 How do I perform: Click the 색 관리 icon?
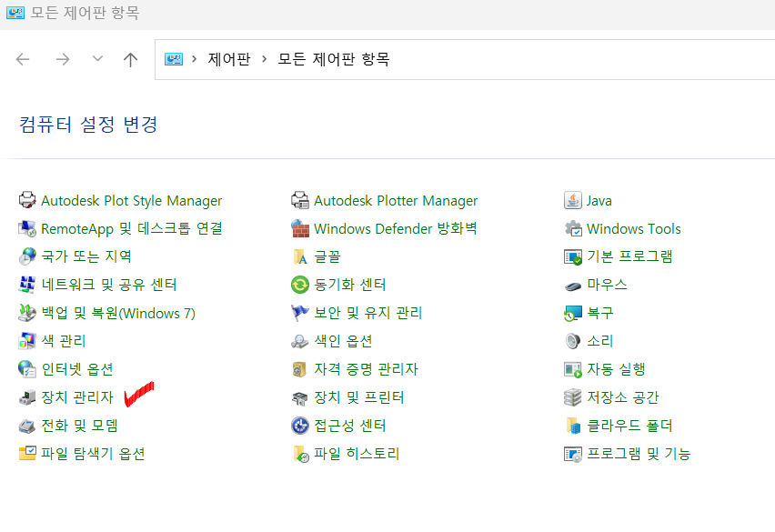click(27, 341)
